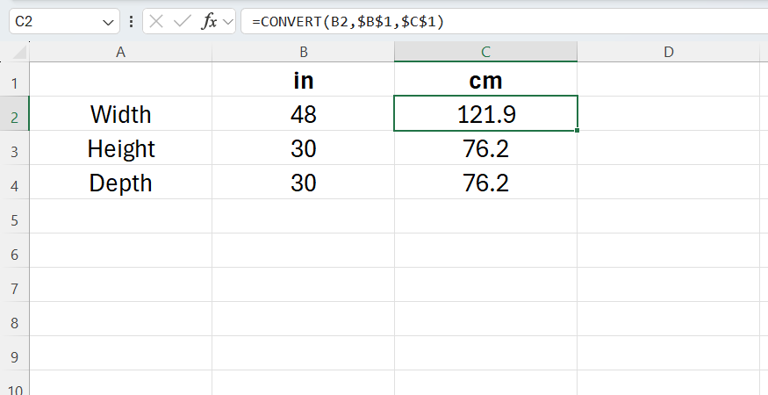Click the three-dot formula bar handle

coord(131,22)
